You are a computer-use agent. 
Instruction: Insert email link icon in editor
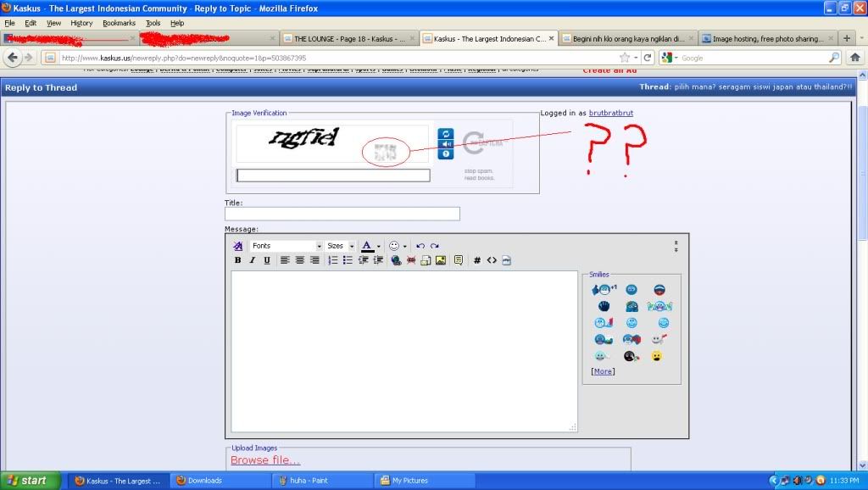pyautogui.click(x=426, y=260)
